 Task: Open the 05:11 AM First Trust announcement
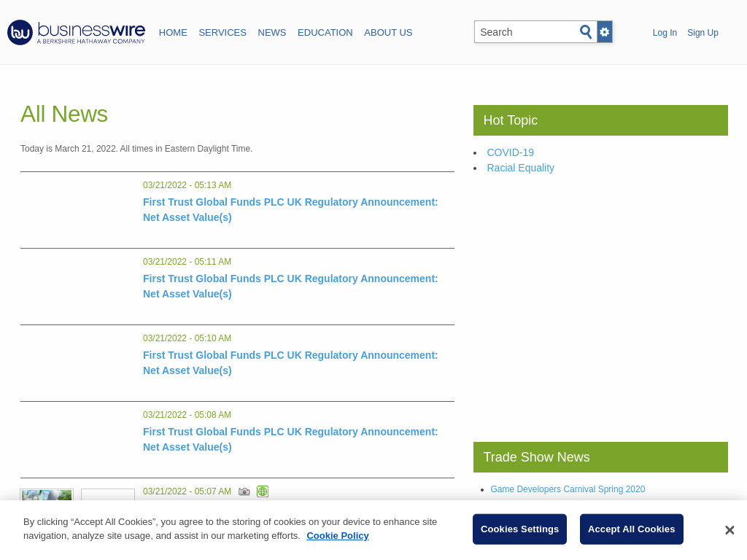click(x=290, y=286)
